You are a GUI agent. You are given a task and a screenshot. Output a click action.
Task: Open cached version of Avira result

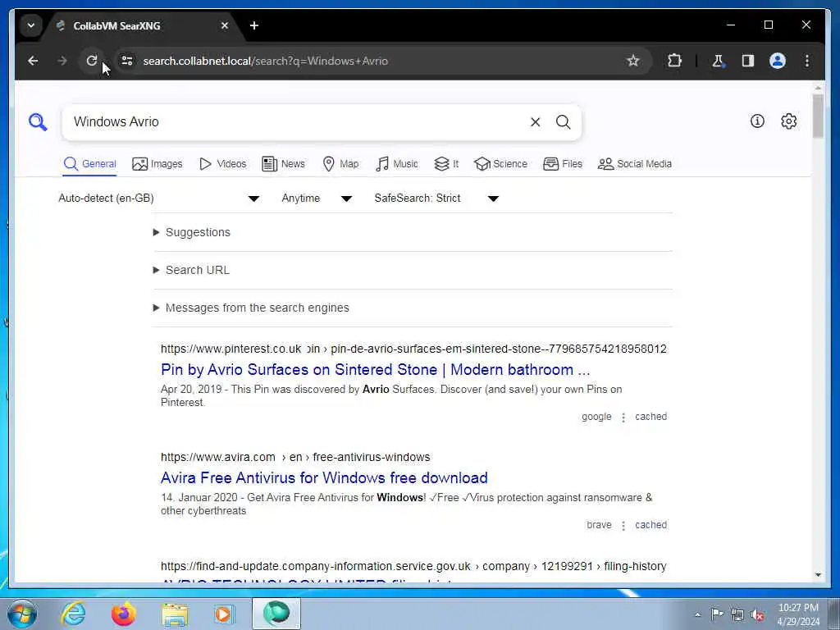click(651, 525)
